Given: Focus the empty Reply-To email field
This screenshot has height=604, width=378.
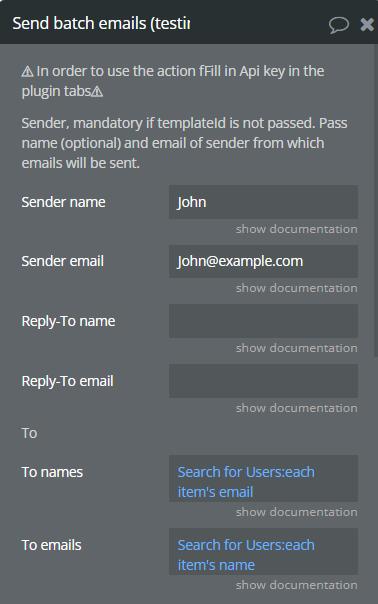Looking at the screenshot, I should pyautogui.click(x=263, y=381).
